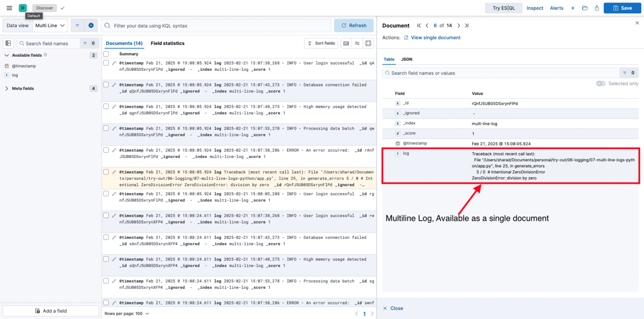Select all documents with the header checkbox
The image size is (644, 319).
106,54
